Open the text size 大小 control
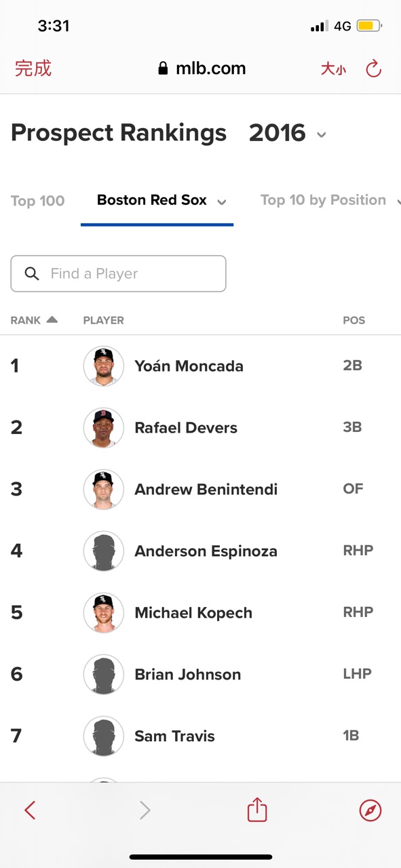Screen dimensions: 401x868 (x=333, y=69)
